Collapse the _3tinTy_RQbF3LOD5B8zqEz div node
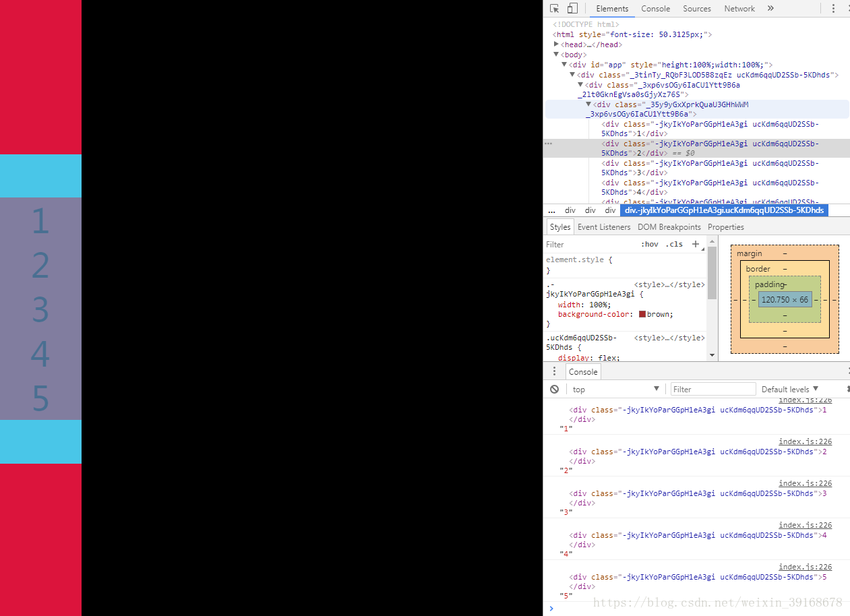The height and width of the screenshot is (616, 850). pyautogui.click(x=573, y=75)
